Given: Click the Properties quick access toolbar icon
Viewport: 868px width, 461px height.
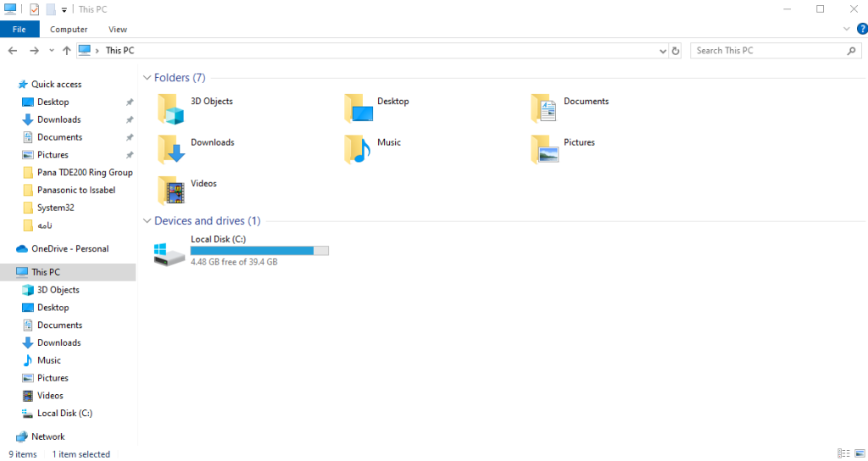Looking at the screenshot, I should click(x=34, y=9).
